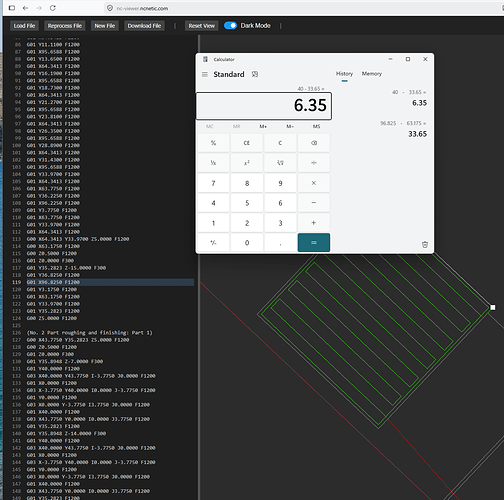Screen dimensions: 504x500
Task: Click the line 126 roughing and finishing comment
Action: point(89,333)
